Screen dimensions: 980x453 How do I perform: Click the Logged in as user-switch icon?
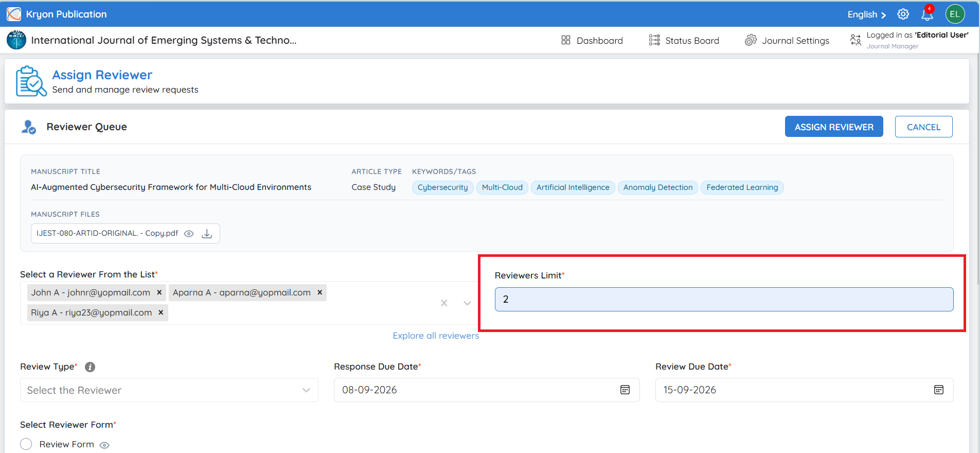pos(856,40)
